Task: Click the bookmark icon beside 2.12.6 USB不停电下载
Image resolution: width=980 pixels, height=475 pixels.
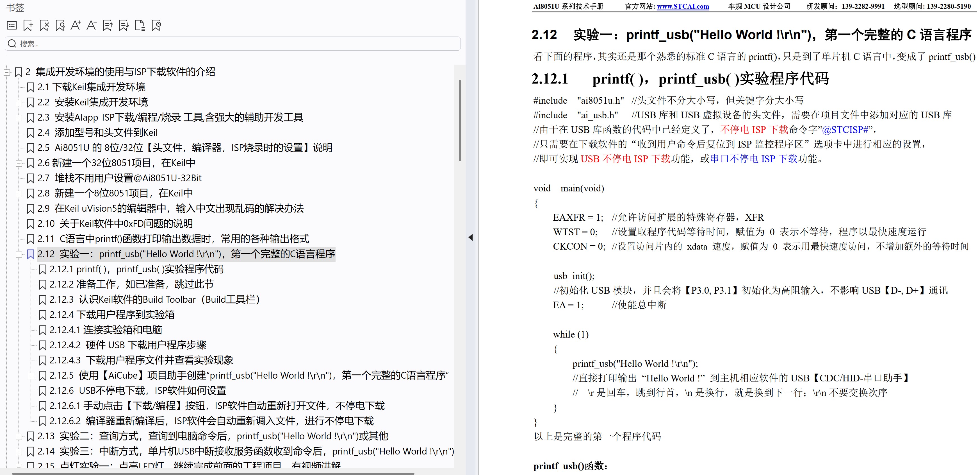Action: [x=43, y=391]
